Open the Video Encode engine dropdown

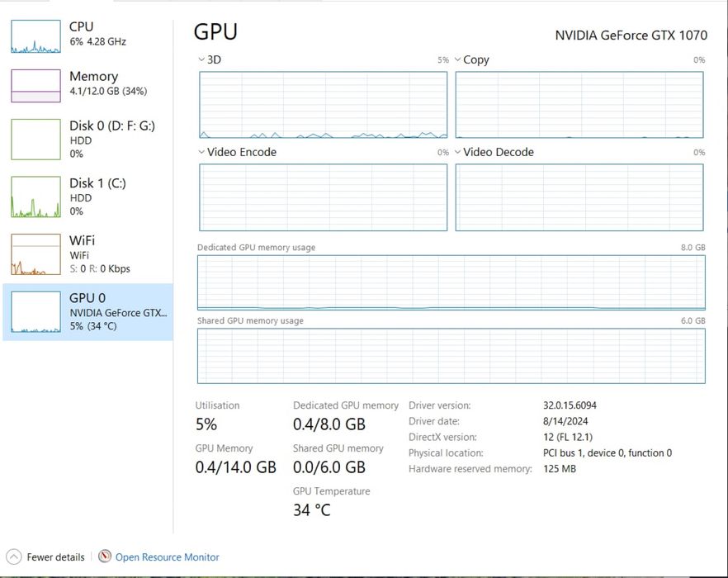(202, 153)
